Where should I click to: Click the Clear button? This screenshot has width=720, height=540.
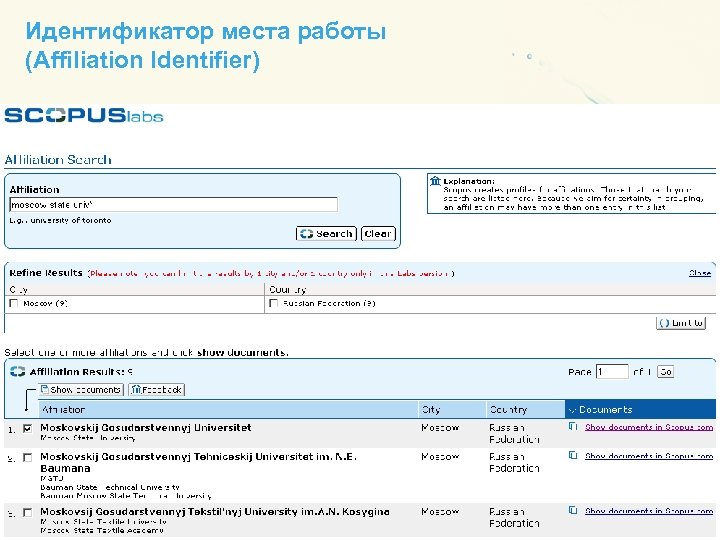378,234
